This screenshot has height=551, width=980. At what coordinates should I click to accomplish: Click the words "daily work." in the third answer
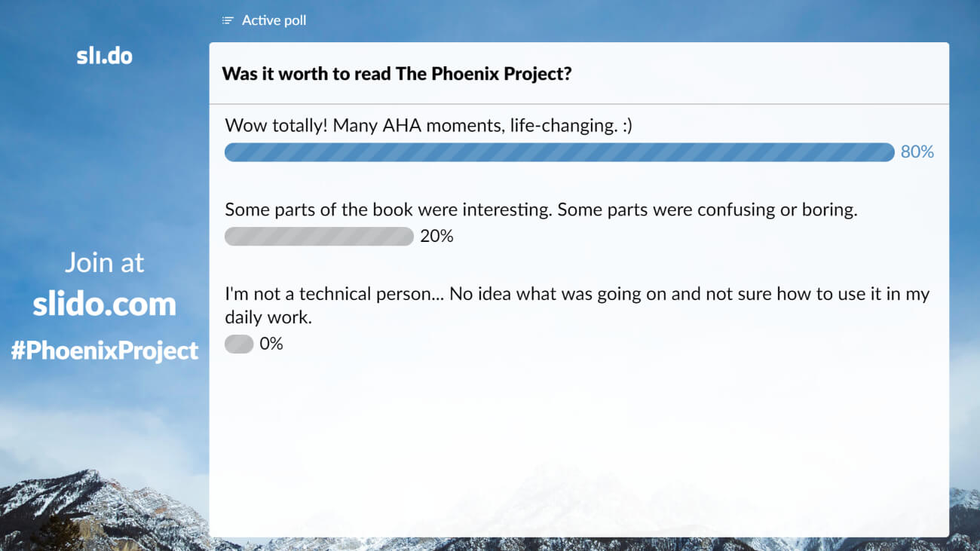[x=268, y=317]
